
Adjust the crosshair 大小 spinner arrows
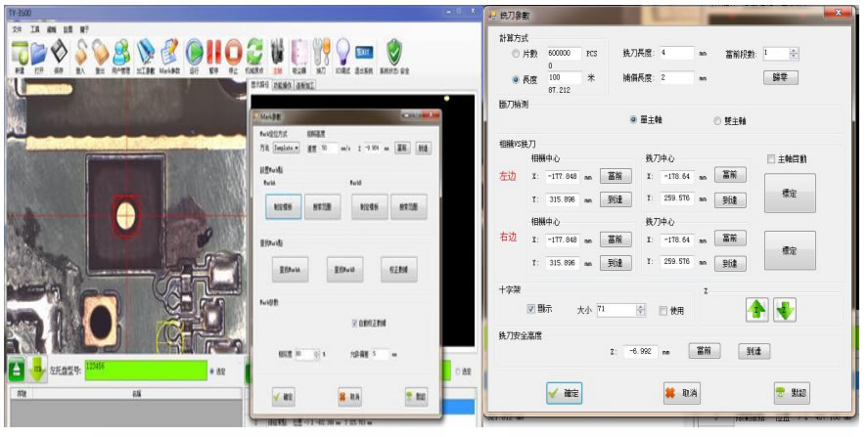640,310
